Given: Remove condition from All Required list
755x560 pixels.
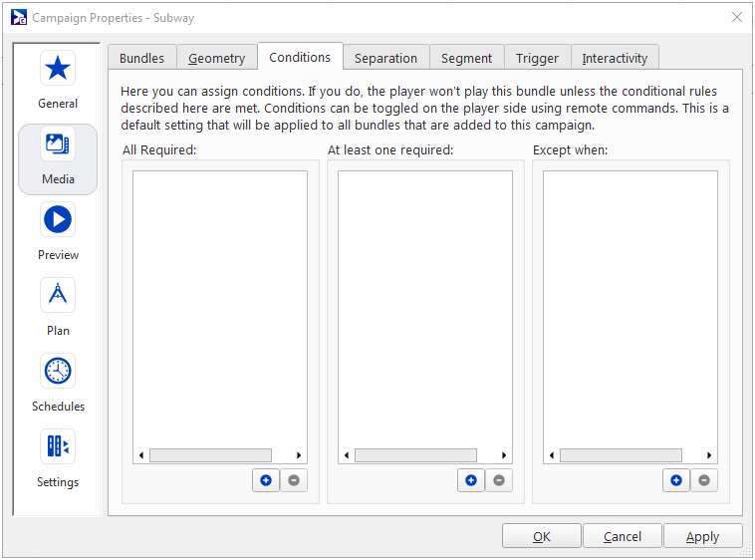Looking at the screenshot, I should pos(294,480).
